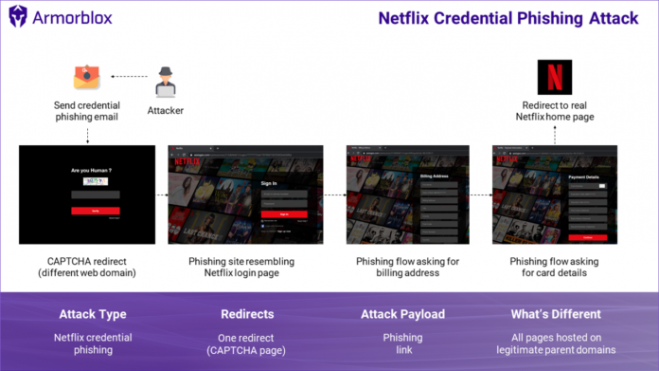Image resolution: width=659 pixels, height=371 pixels.
Task: Open the billing address phishing screenshot
Action: point(408,195)
